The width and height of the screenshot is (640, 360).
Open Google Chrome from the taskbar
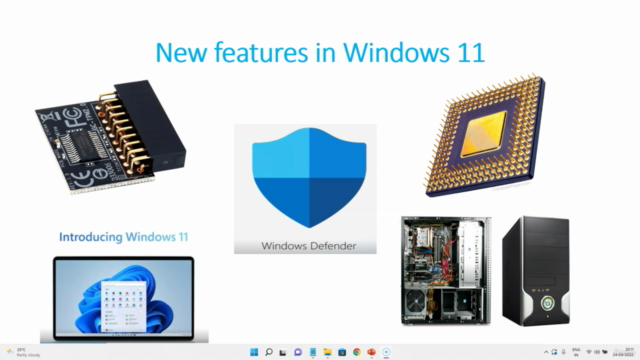pos(357,352)
